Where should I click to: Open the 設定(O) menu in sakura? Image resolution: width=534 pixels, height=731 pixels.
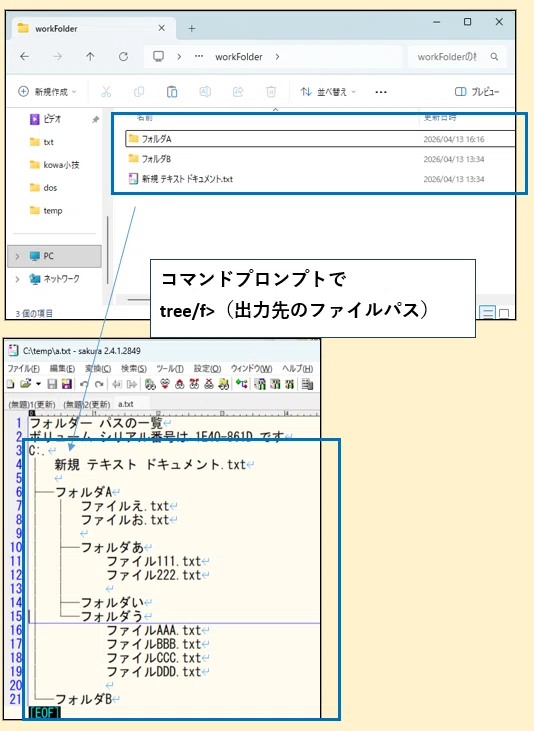(x=208, y=369)
